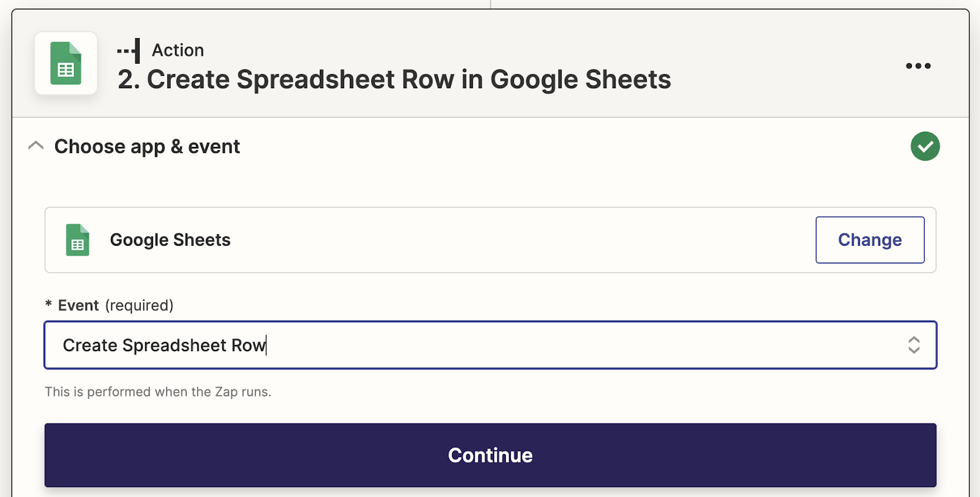Click the Event field up-down arrows
Image resolution: width=980 pixels, height=497 pixels.
[914, 345]
